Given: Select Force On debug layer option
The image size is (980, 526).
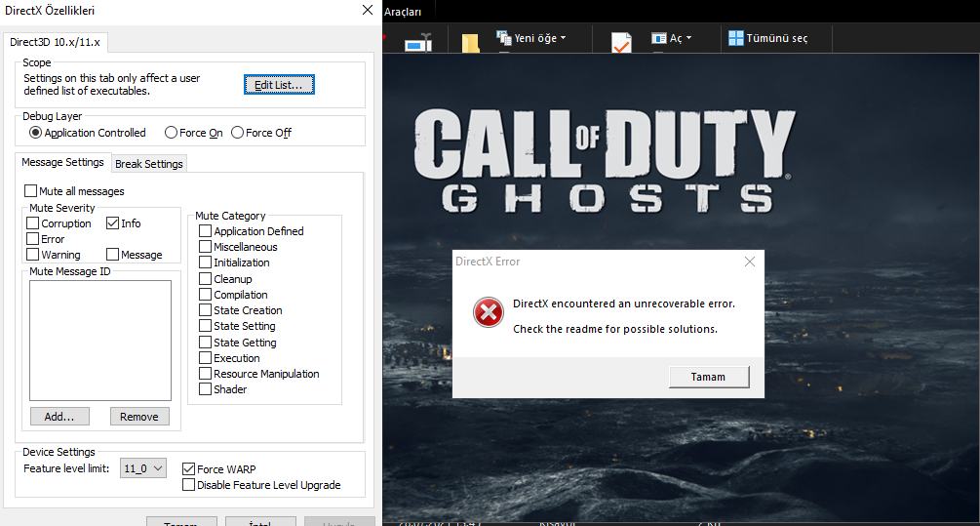Looking at the screenshot, I should (x=171, y=133).
